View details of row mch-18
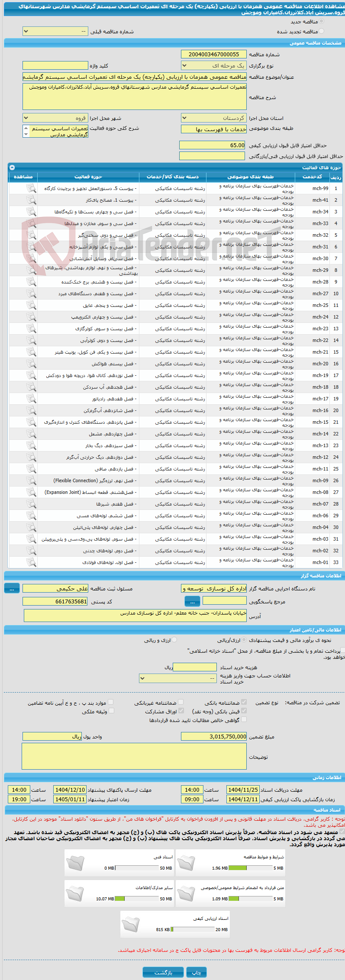Viewport: 345px width, 980px height. [31, 387]
